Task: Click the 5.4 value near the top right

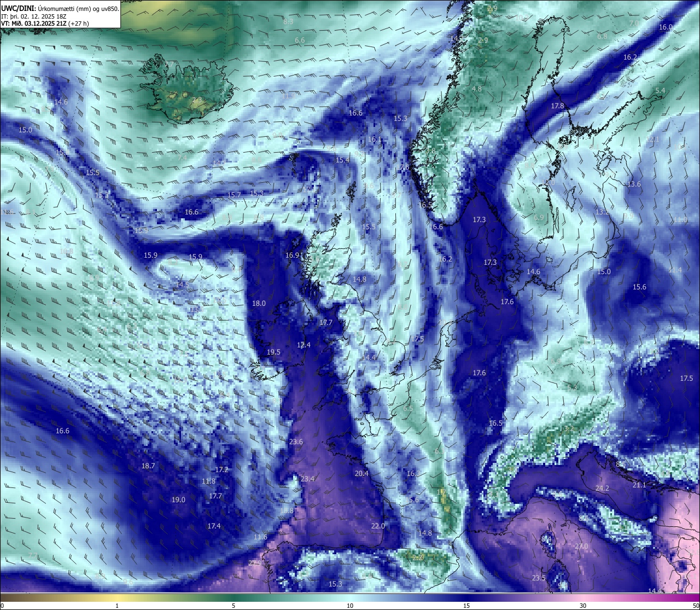Action: (x=660, y=91)
